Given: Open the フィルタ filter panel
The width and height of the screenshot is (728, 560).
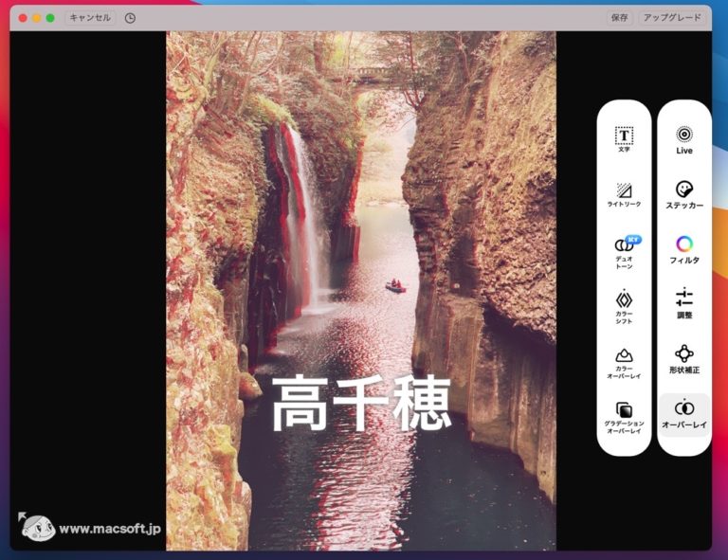Looking at the screenshot, I should tap(683, 249).
